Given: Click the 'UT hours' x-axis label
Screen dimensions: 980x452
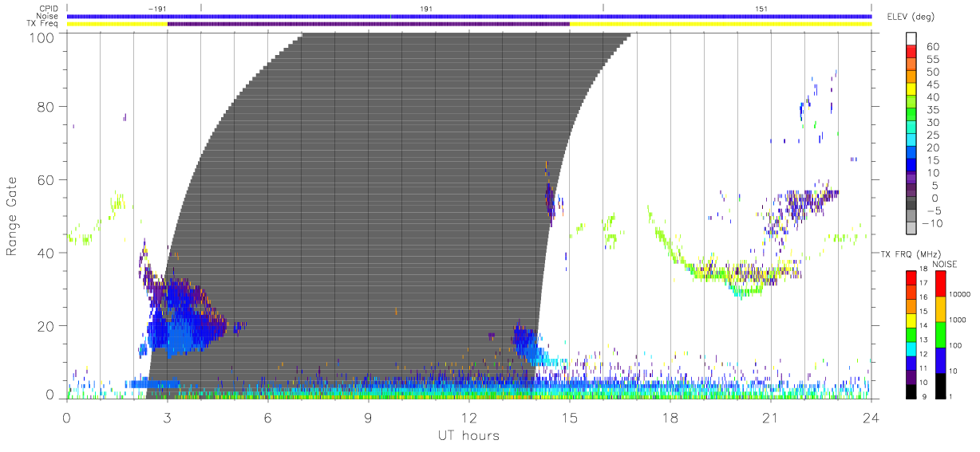Looking at the screenshot, I should coord(468,435).
